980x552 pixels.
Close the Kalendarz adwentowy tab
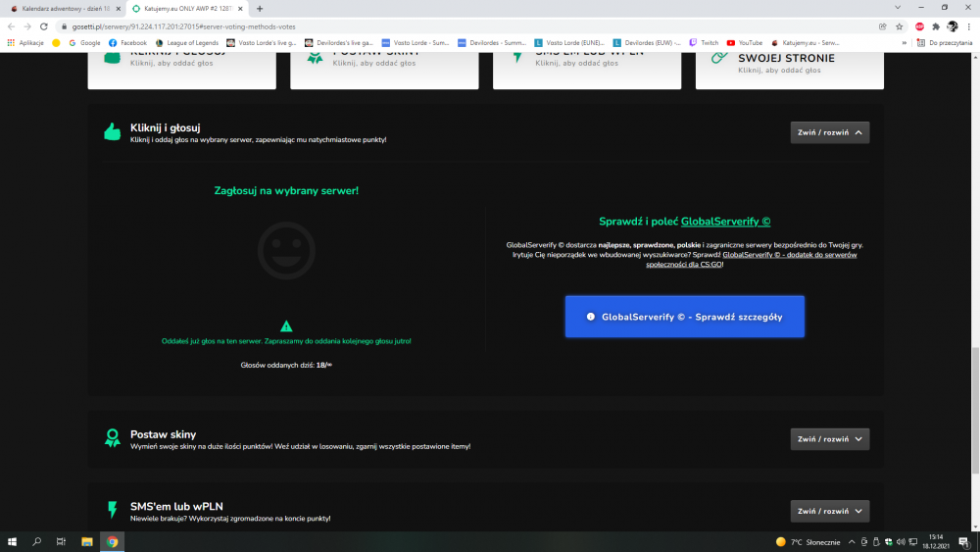pyautogui.click(x=119, y=9)
